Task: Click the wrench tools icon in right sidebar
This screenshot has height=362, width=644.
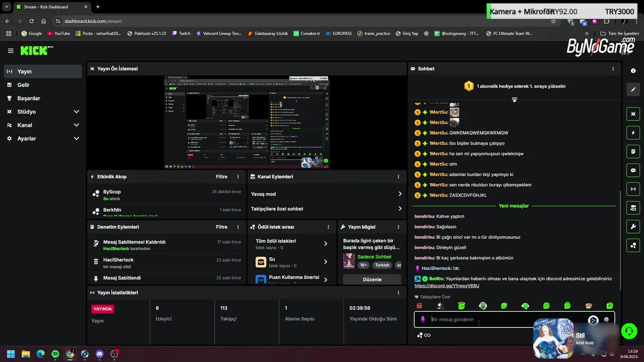Action: point(633,227)
